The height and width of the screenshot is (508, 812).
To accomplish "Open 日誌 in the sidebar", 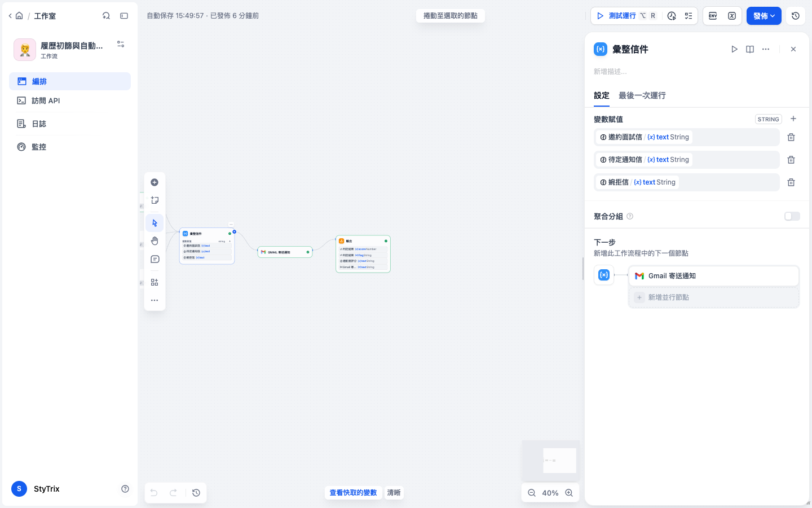I will tap(70, 124).
